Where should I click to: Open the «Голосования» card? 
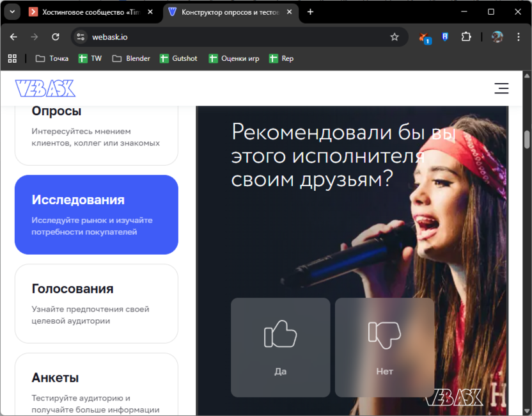(96, 304)
